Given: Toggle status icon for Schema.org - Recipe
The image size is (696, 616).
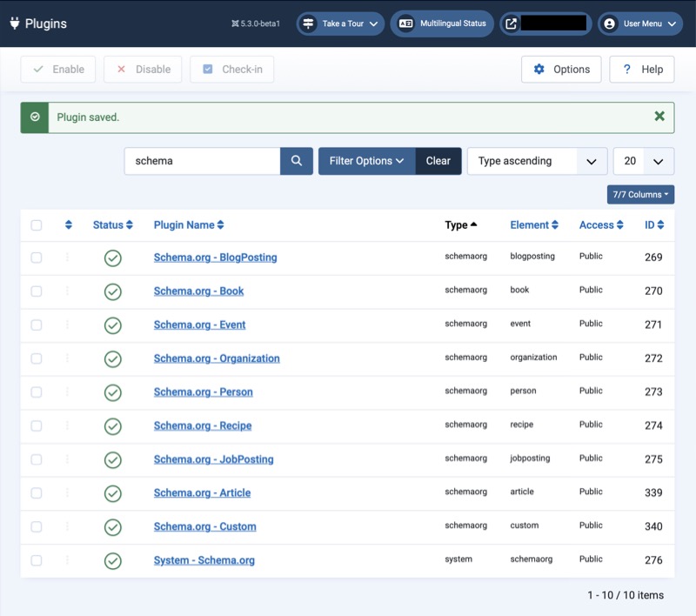Looking at the screenshot, I should (x=112, y=426).
